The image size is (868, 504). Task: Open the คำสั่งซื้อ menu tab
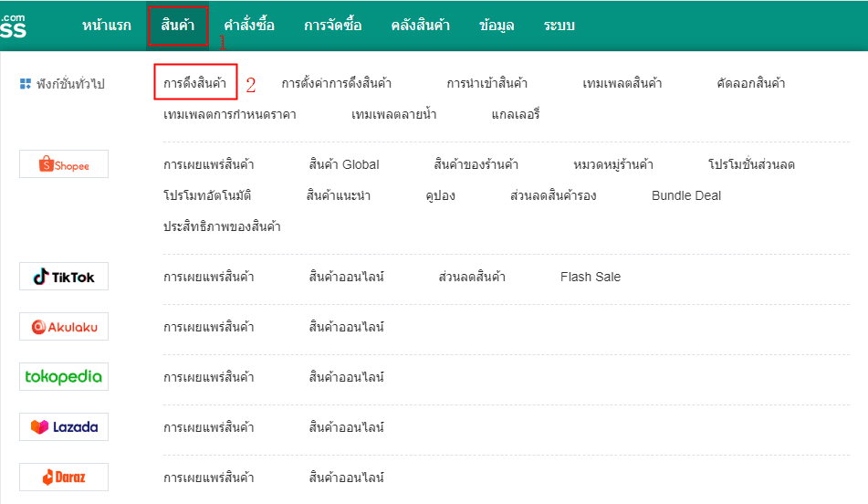tap(249, 26)
